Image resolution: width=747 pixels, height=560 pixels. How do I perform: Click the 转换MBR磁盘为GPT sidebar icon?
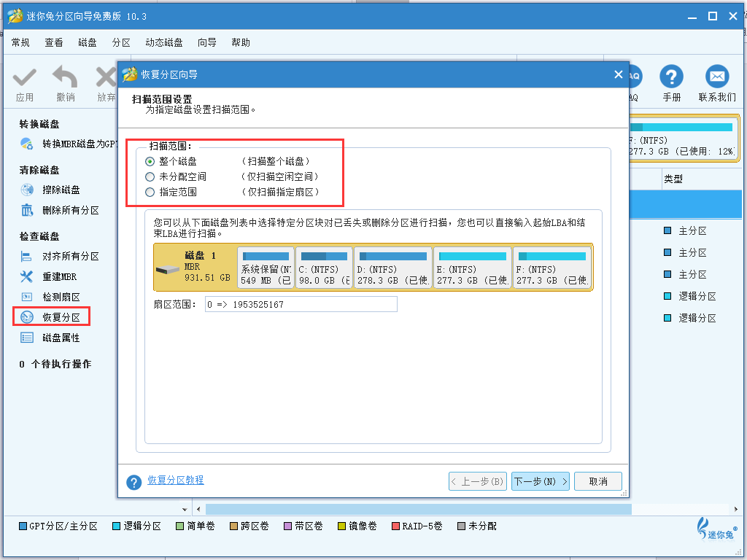pos(27,144)
